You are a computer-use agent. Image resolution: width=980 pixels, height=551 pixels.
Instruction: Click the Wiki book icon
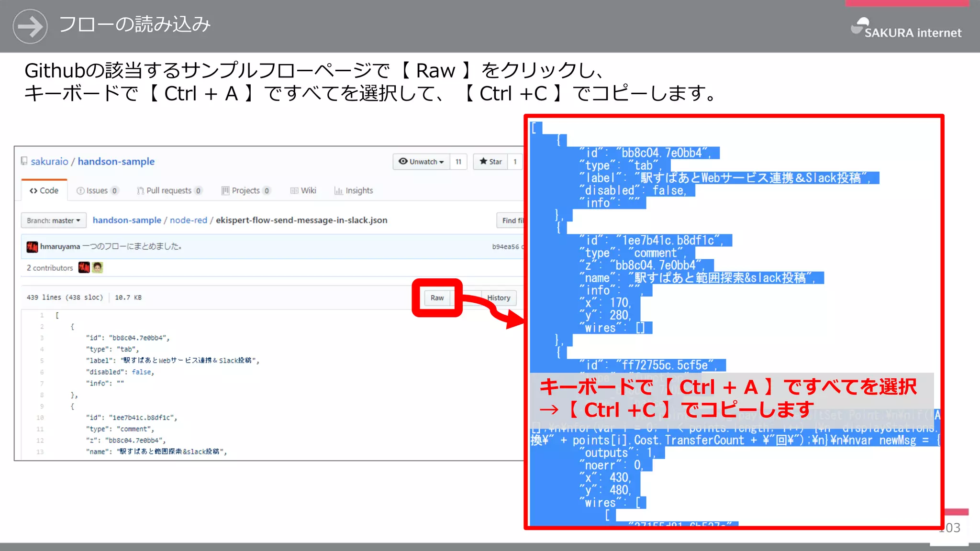294,191
